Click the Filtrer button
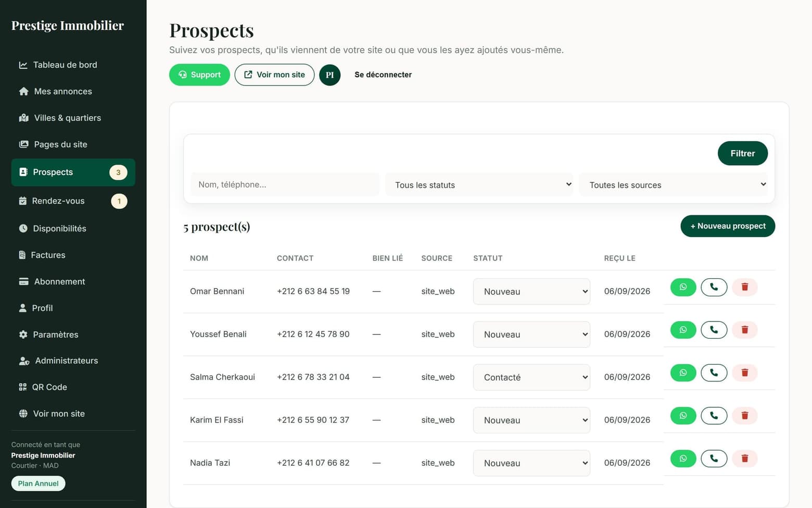Image resolution: width=812 pixels, height=508 pixels. click(x=742, y=154)
